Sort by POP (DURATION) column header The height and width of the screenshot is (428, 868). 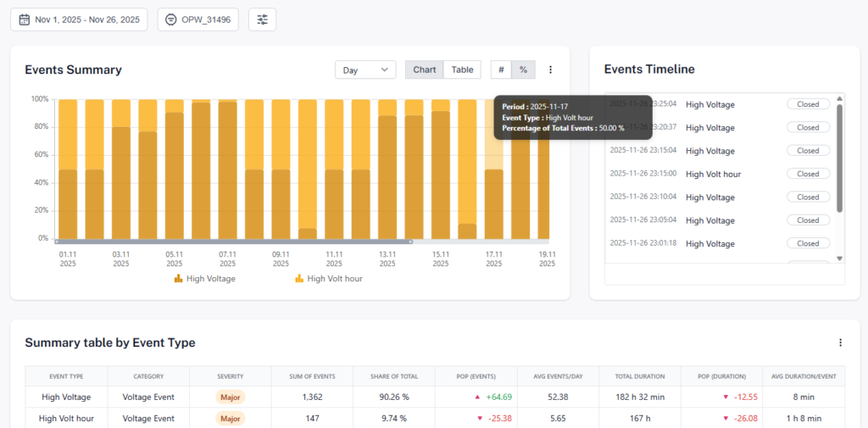click(x=722, y=376)
